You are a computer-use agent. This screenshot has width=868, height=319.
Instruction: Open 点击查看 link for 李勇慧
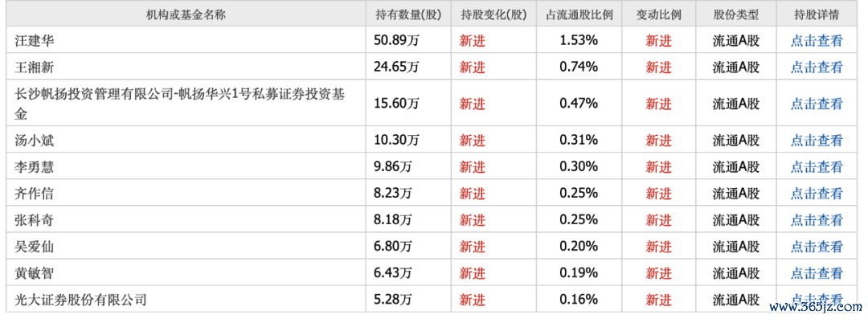click(x=817, y=166)
